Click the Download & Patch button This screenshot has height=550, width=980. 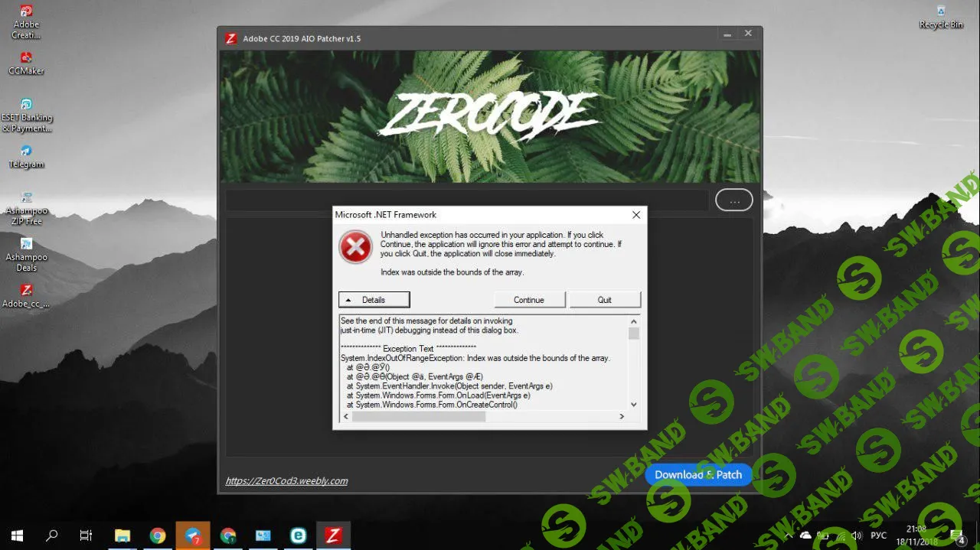click(698, 475)
